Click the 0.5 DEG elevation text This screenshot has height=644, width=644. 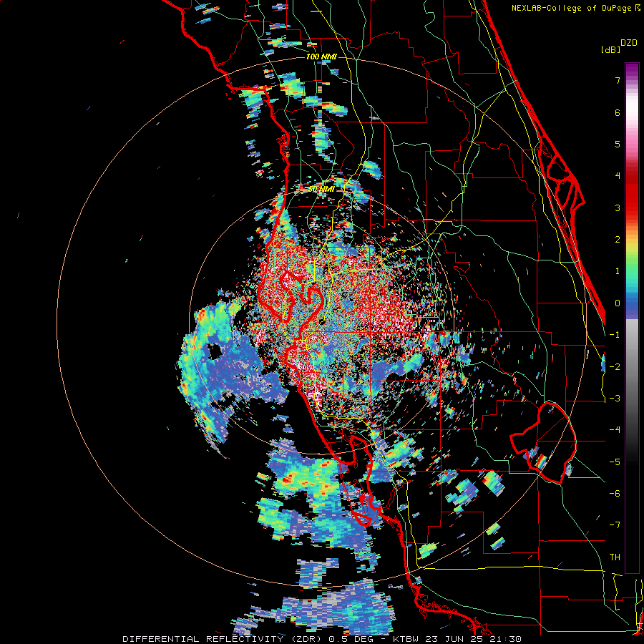point(351,639)
